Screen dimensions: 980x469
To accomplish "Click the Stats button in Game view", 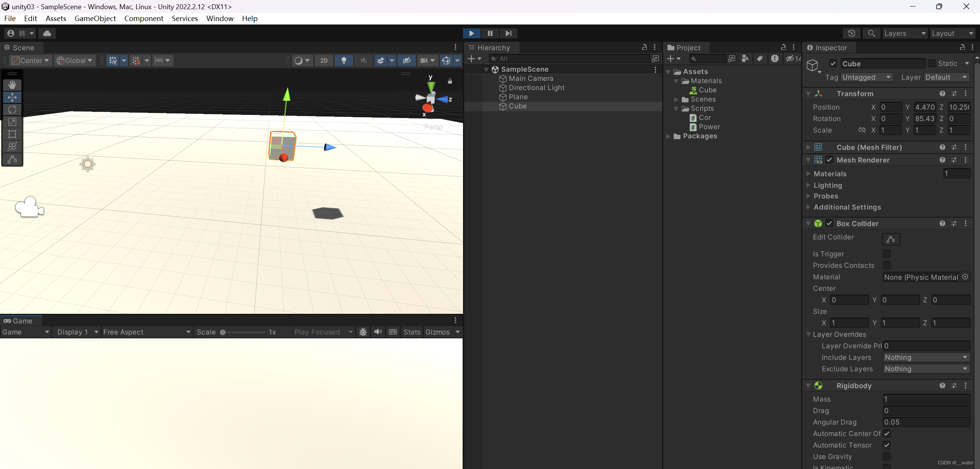I will 412,332.
